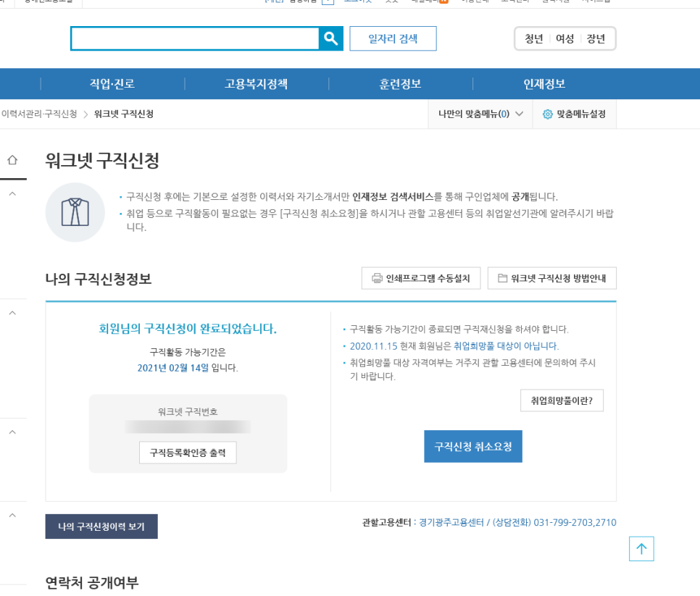Select the 청년 filter link

click(x=533, y=39)
